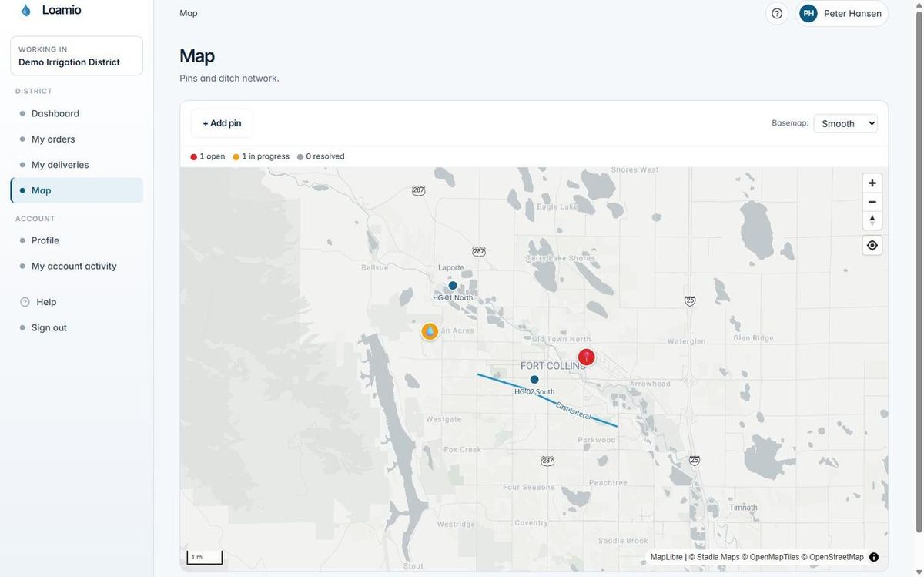This screenshot has height=577, width=924.
Task: Click the East Lateral ditch line
Action: pos(585,415)
